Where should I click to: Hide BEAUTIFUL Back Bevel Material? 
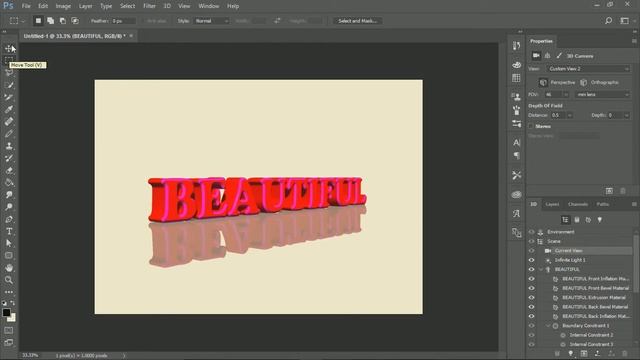(x=531, y=307)
